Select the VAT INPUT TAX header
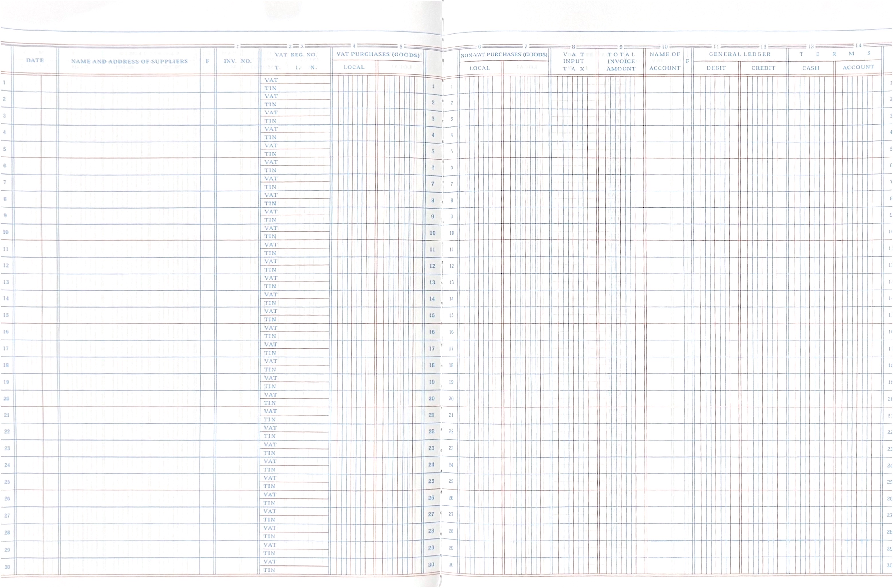 click(573, 62)
